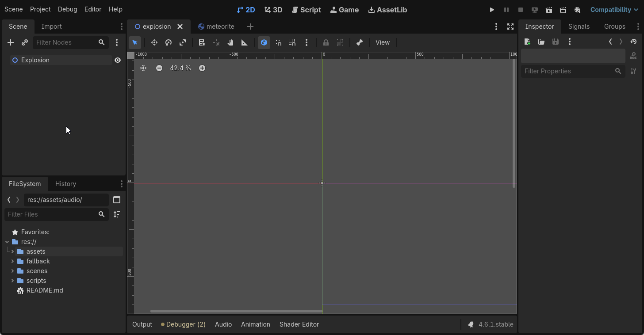Open Inspector object history icon
644x335 pixels.
click(633, 42)
